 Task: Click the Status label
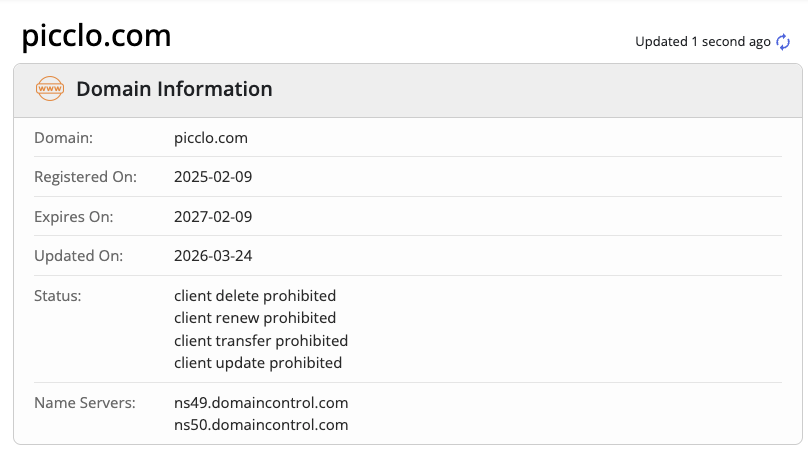58,296
